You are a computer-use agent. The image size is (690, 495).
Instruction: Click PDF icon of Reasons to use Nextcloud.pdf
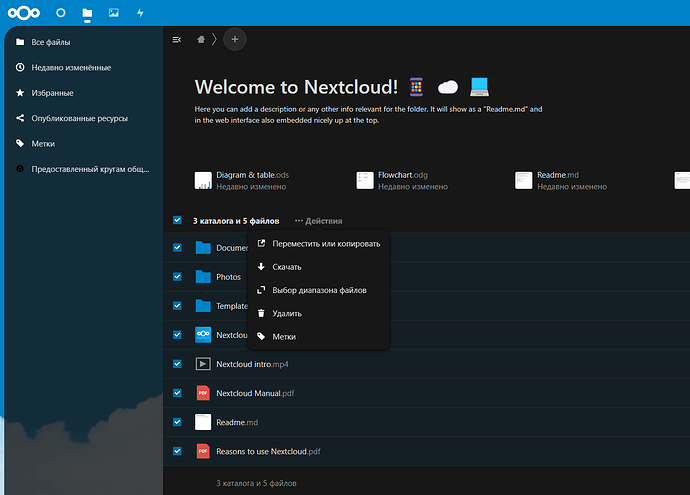203,451
